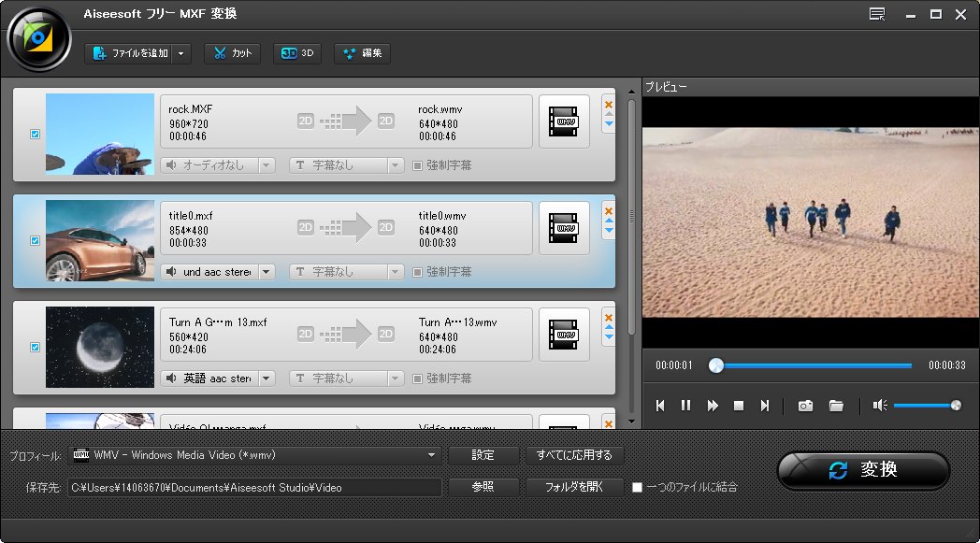
Task: Click the preview seek bar handle
Action: [x=716, y=365]
